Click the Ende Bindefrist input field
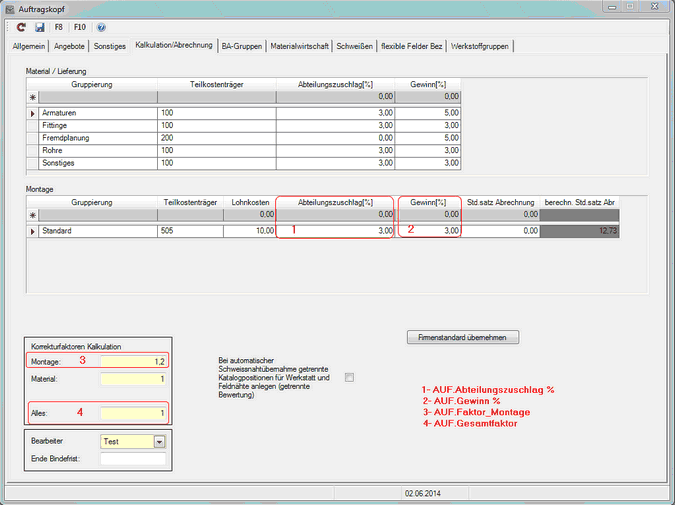 coord(132,459)
